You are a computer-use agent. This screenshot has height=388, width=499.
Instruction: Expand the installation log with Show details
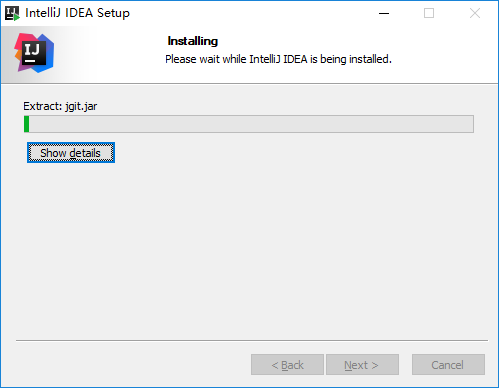tap(71, 153)
